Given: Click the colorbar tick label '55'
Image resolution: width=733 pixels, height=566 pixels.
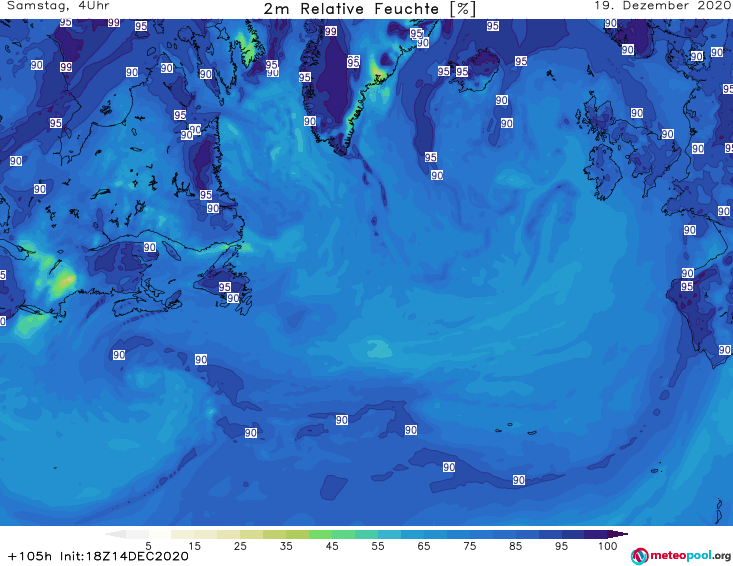Looking at the screenshot, I should (x=378, y=546).
